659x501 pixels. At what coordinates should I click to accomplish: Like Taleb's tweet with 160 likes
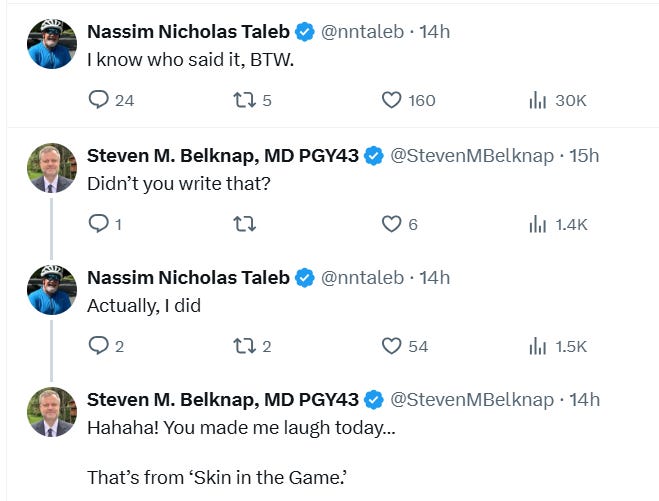(x=392, y=100)
